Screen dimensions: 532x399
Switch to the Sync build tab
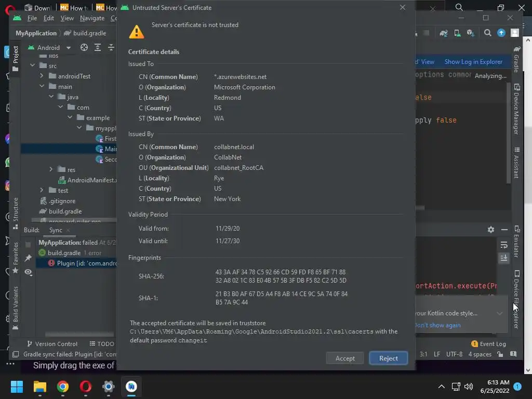pyautogui.click(x=56, y=230)
